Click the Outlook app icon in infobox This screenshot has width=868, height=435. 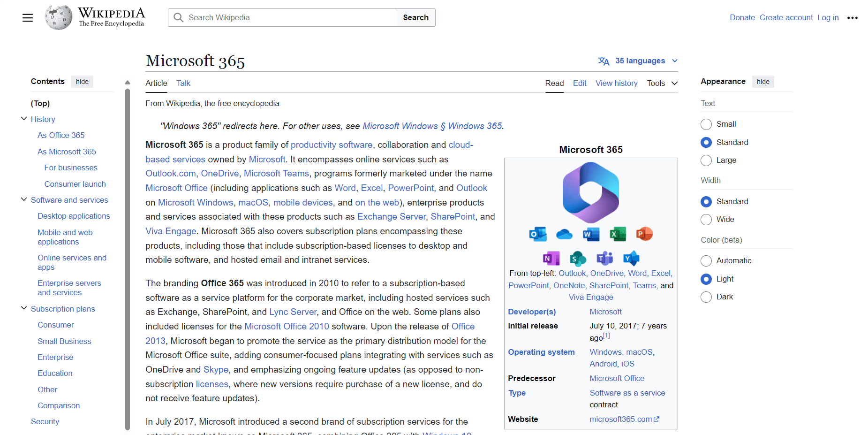538,234
